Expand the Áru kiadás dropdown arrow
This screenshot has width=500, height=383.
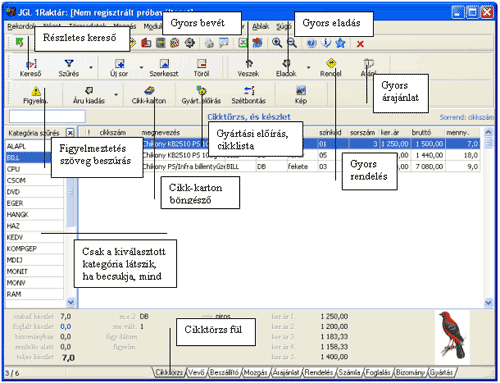coord(116,95)
